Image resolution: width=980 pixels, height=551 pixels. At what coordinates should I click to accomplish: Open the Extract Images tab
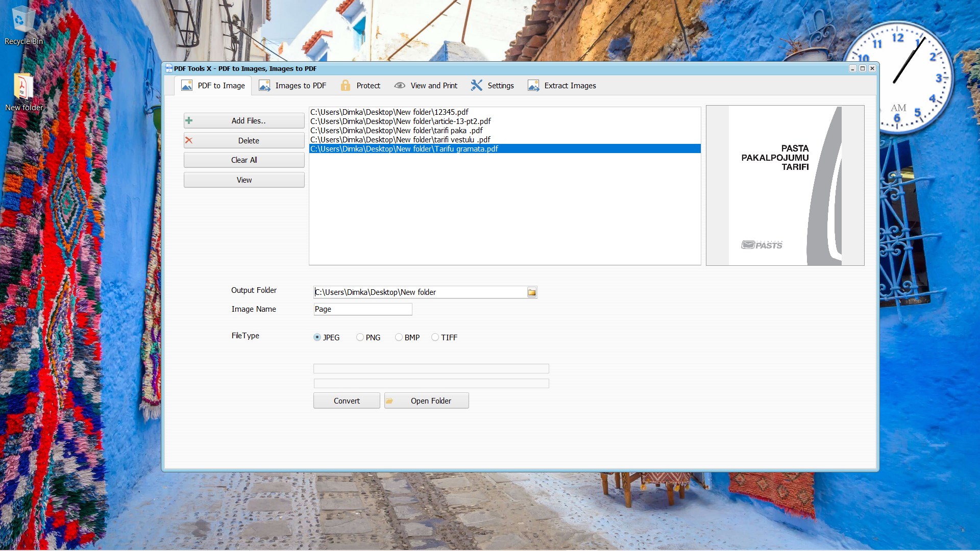562,86
